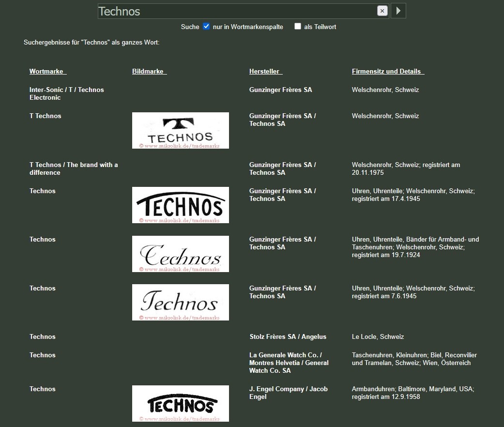504x427 pixels.
Task: Click Stolz Frères SA / Angelus manufacturer
Action: (288, 336)
